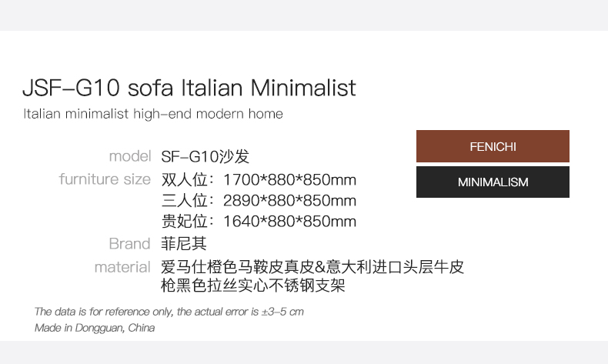The height and width of the screenshot is (364, 608).
Task: Select the JSF-G10 sofa Italian Minimalist heading
Action: (x=189, y=88)
